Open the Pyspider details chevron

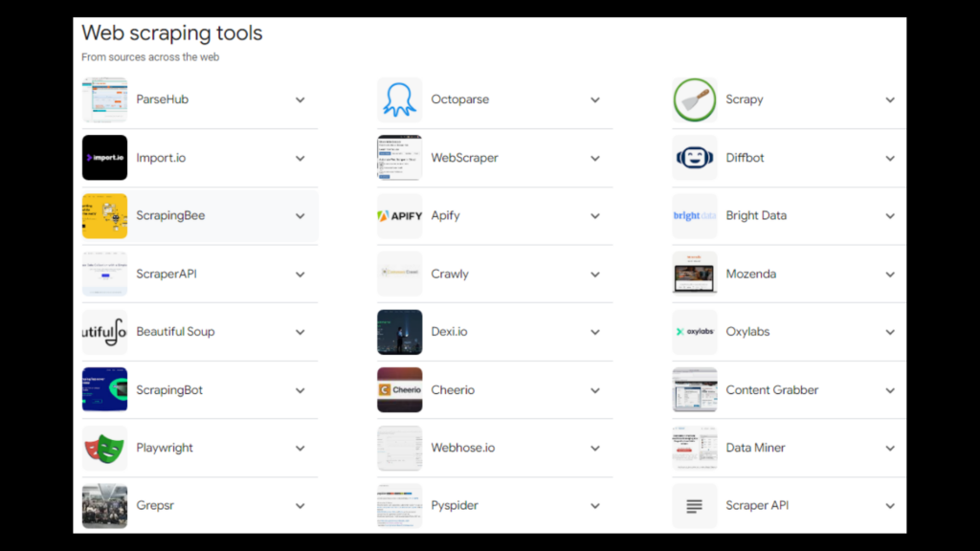click(x=595, y=505)
